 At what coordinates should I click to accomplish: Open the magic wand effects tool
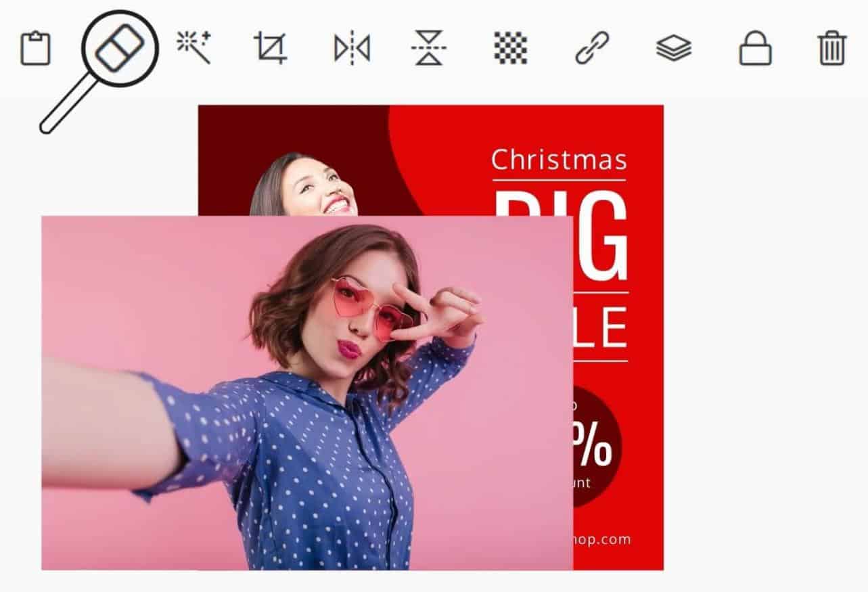[193, 48]
